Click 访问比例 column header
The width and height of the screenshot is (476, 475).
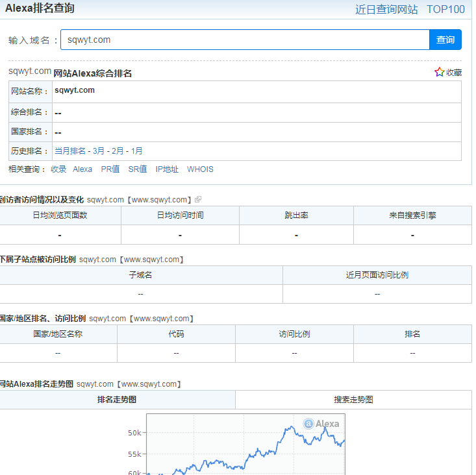click(294, 334)
